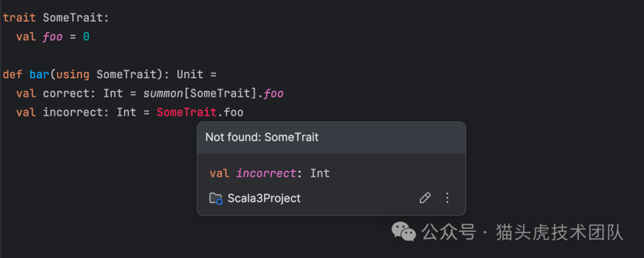Image resolution: width=644 pixels, height=258 pixels.
Task: Place cursor on the bar method name
Action: pos(39,75)
